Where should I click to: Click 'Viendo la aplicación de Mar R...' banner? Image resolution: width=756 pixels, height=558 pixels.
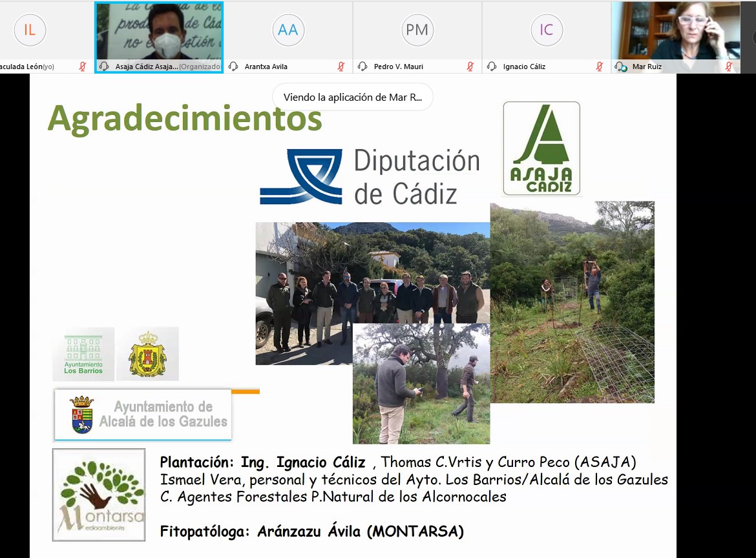click(352, 98)
